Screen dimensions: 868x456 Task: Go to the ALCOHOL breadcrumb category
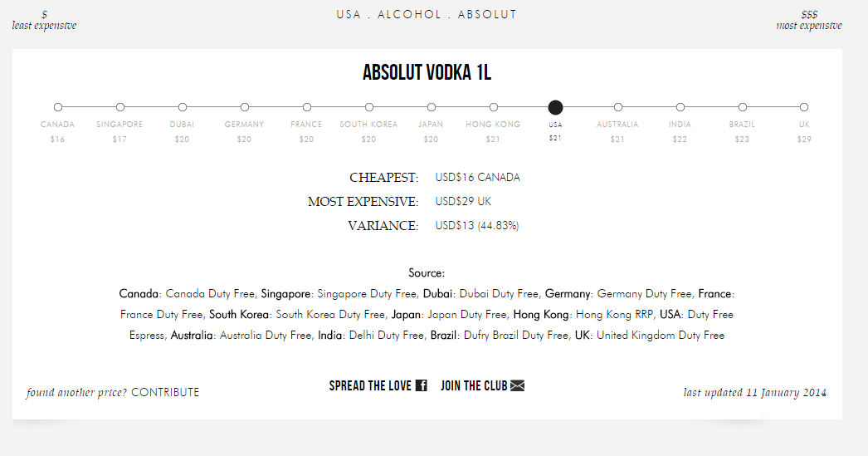point(410,15)
